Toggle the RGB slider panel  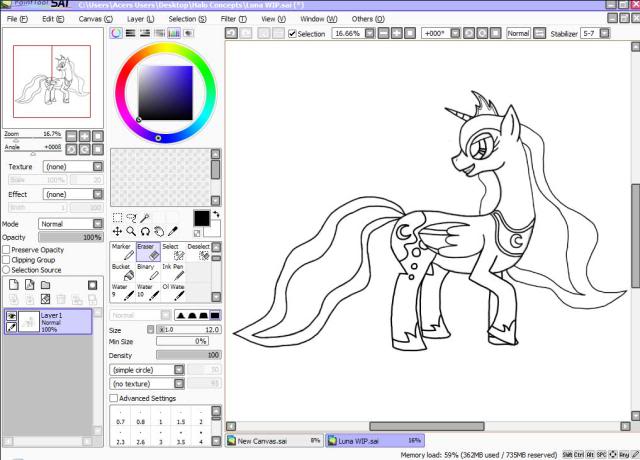point(131,33)
